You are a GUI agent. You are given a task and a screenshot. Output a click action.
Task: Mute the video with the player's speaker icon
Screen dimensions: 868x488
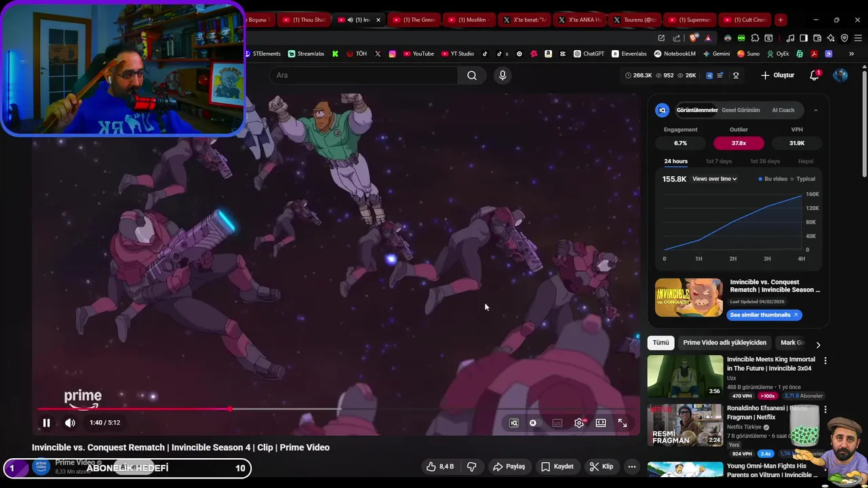click(70, 423)
